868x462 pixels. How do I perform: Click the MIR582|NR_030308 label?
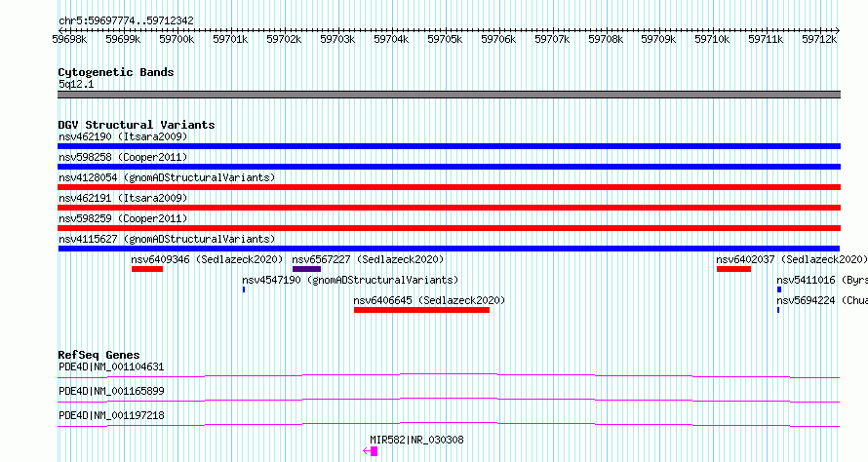(x=416, y=440)
